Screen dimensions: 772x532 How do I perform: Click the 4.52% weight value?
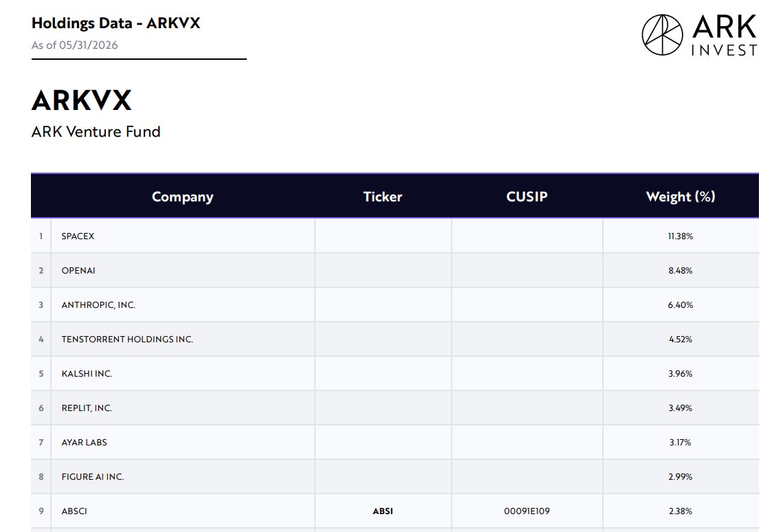coord(681,340)
